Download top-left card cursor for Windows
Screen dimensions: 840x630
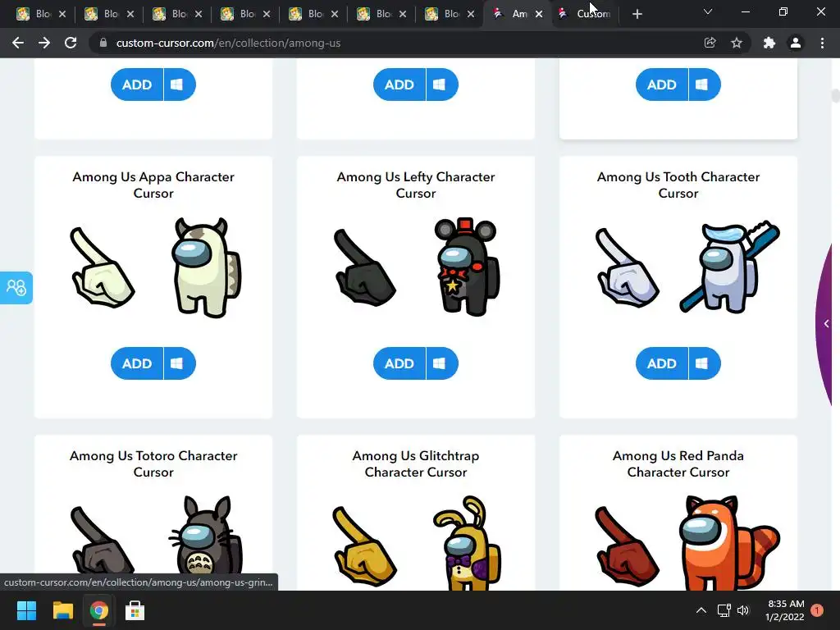click(180, 84)
